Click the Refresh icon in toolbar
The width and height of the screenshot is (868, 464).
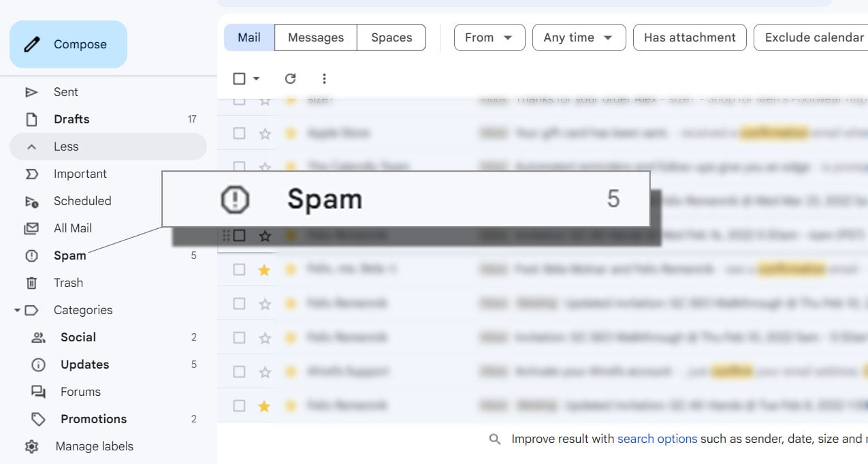coord(290,78)
